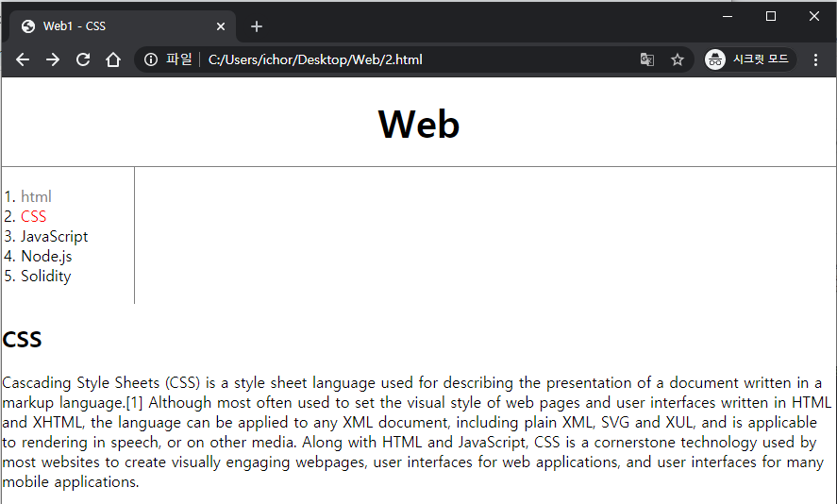The width and height of the screenshot is (837, 504).
Task: Go back with the browser back arrow
Action: click(x=23, y=59)
